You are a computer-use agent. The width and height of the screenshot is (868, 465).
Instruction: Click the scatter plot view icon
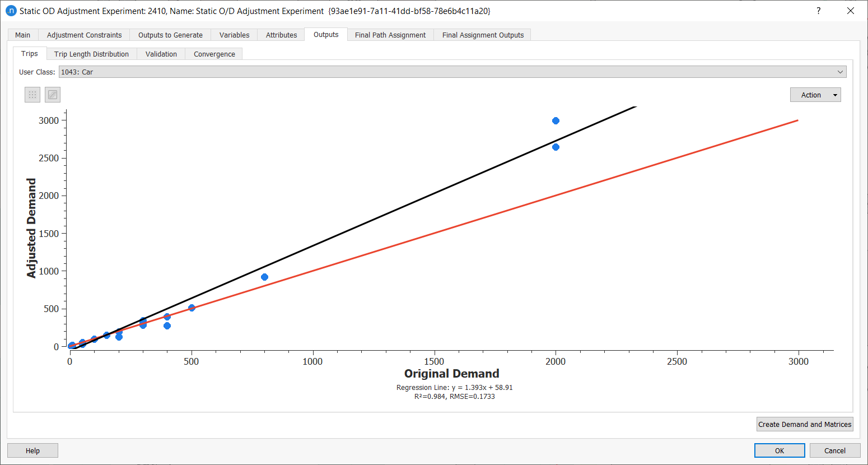tap(53, 95)
